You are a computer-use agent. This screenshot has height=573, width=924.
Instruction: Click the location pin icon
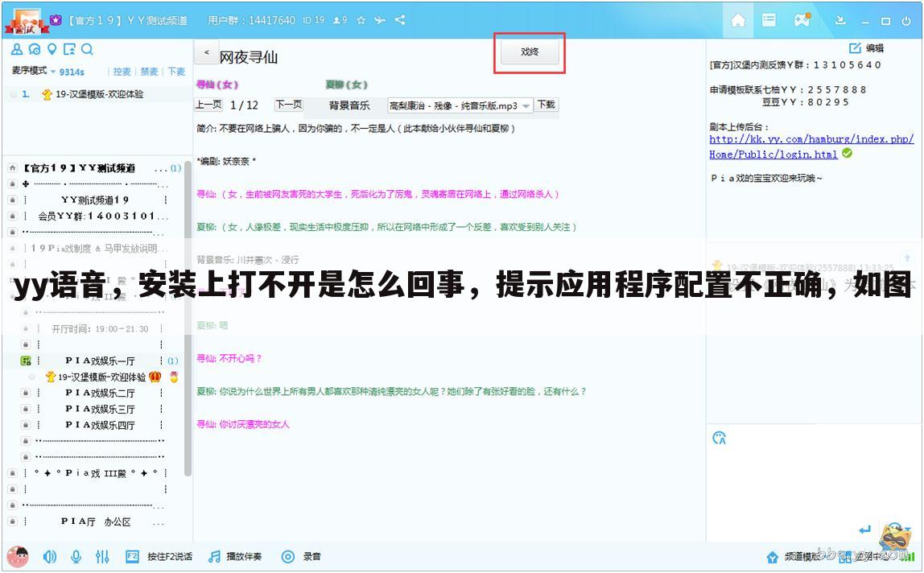[52, 49]
